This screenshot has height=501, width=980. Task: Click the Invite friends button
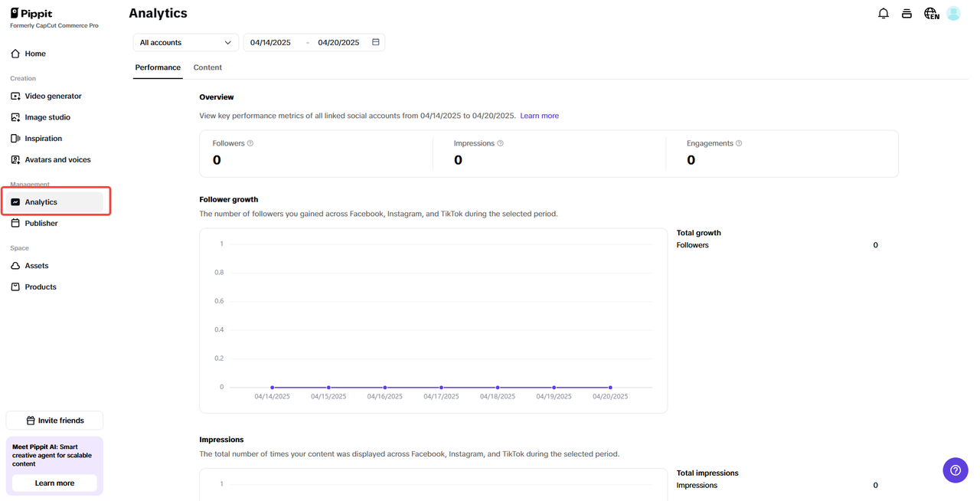tap(54, 421)
